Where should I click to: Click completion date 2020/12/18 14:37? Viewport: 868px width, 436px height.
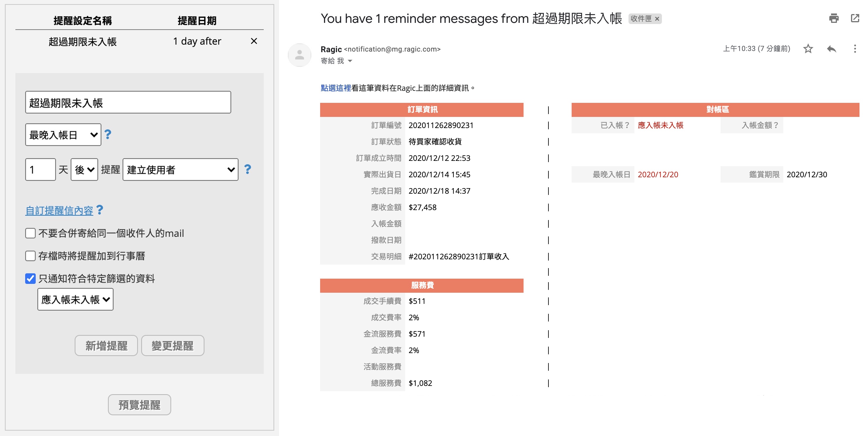click(x=439, y=191)
